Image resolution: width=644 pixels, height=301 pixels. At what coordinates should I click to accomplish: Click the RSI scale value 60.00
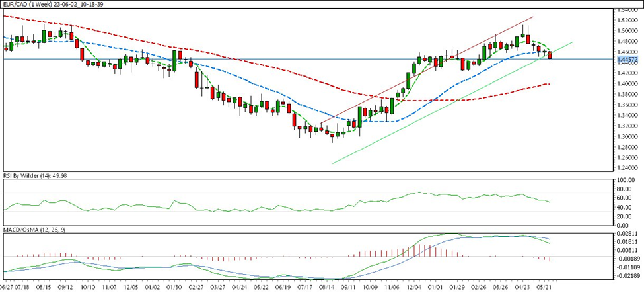tap(625, 198)
